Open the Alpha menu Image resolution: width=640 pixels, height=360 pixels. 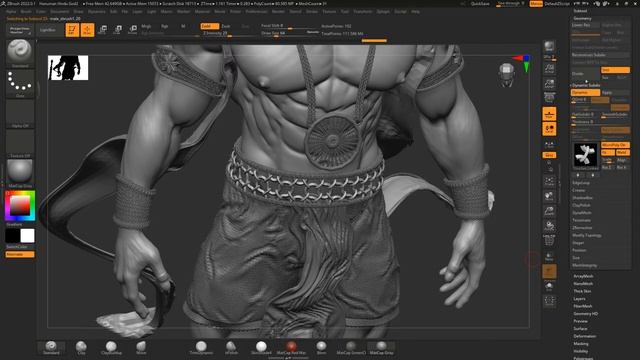11,11
